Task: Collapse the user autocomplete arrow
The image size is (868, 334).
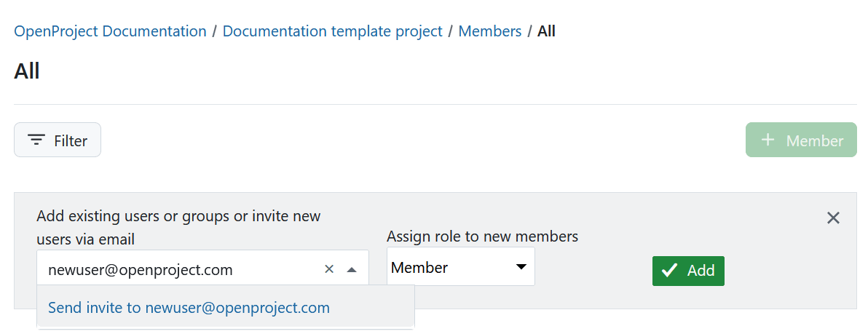Action: [352, 269]
